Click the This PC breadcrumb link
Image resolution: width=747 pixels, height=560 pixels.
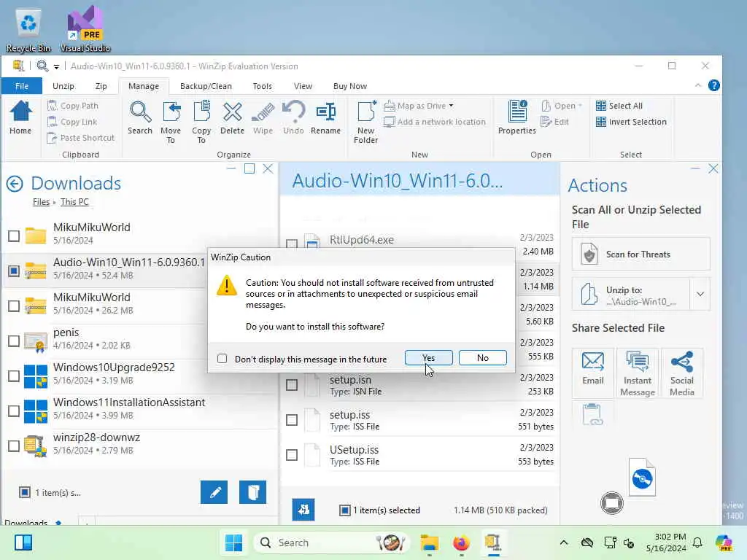(x=74, y=202)
